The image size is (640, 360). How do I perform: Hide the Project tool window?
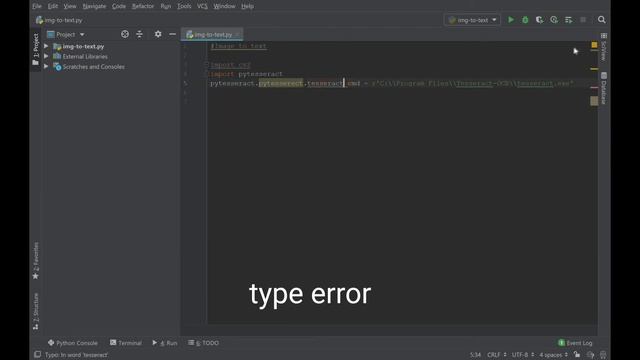pyautogui.click(x=173, y=34)
